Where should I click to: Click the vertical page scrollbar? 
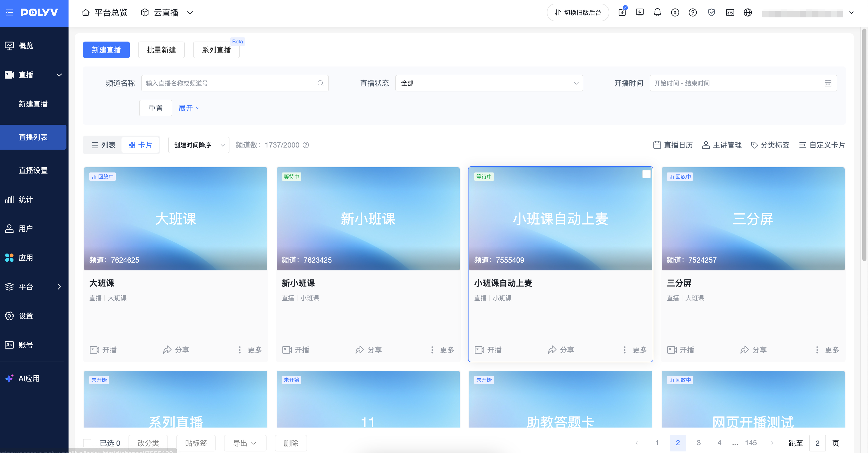pyautogui.click(x=864, y=145)
